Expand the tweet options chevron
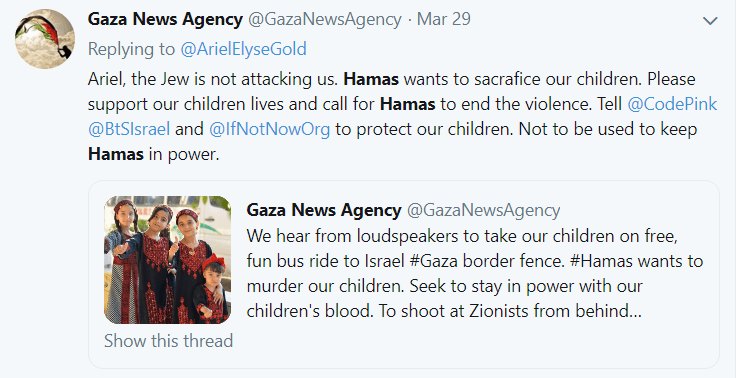The height and width of the screenshot is (378, 736). 710,21
